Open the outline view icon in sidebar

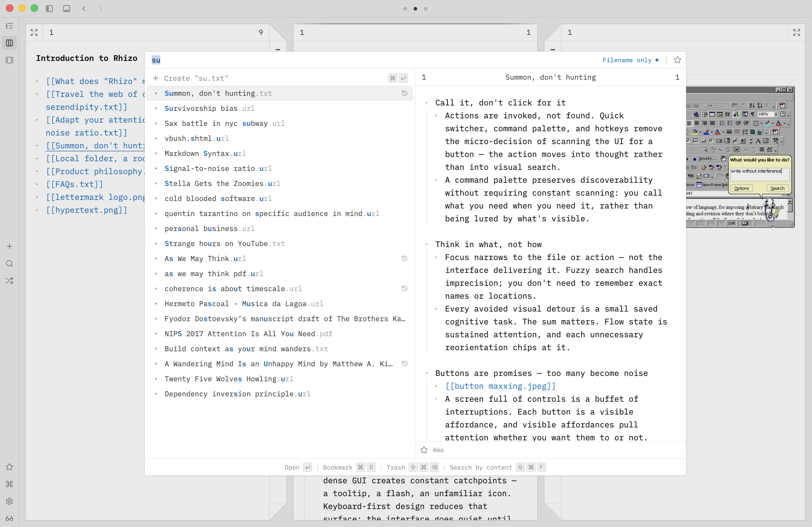(x=10, y=26)
